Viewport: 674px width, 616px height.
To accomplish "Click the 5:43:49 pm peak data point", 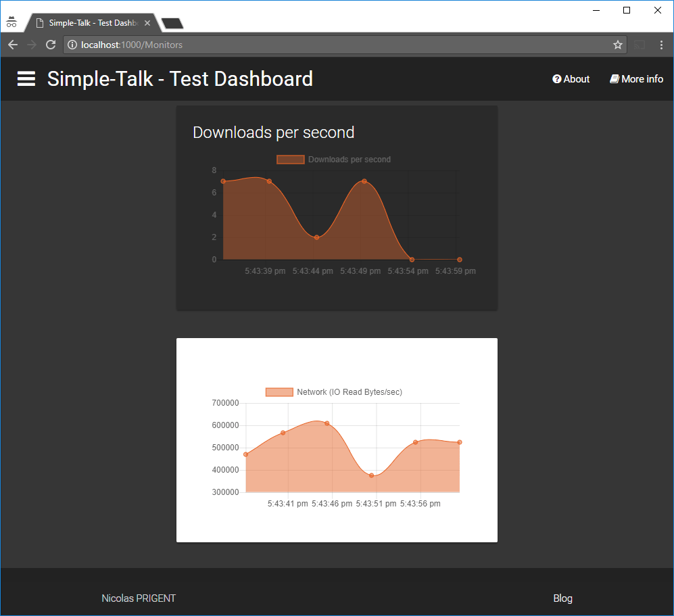I will click(364, 181).
